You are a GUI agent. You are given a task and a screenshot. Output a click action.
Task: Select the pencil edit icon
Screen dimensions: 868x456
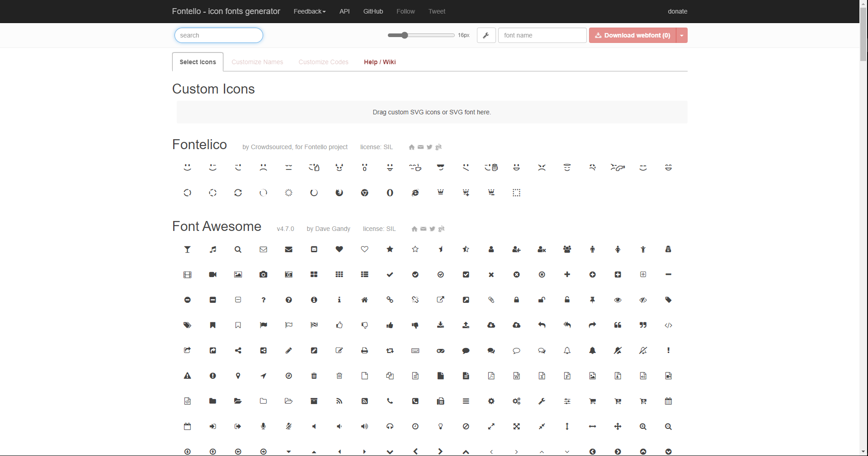coord(288,351)
